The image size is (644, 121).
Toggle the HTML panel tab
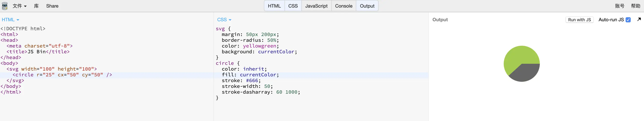(274, 6)
